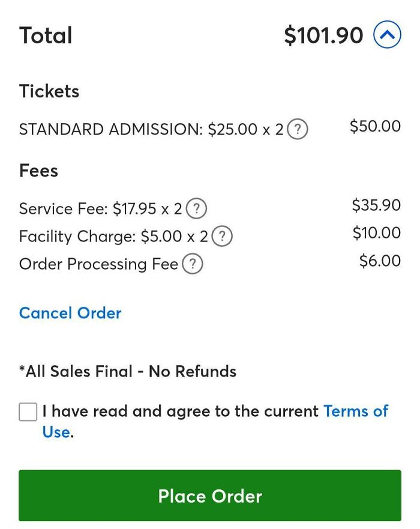This screenshot has width=420, height=529.
Task: Click the Fees section heading
Action: tap(38, 171)
